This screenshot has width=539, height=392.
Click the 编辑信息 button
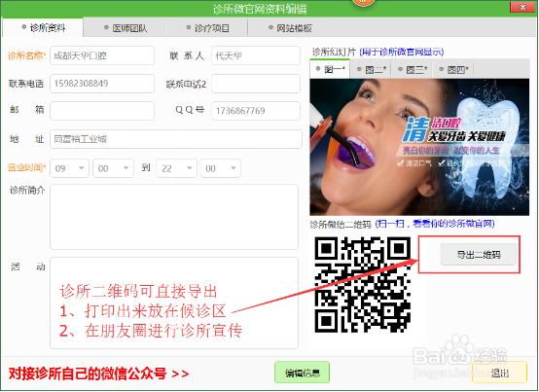pos(303,373)
